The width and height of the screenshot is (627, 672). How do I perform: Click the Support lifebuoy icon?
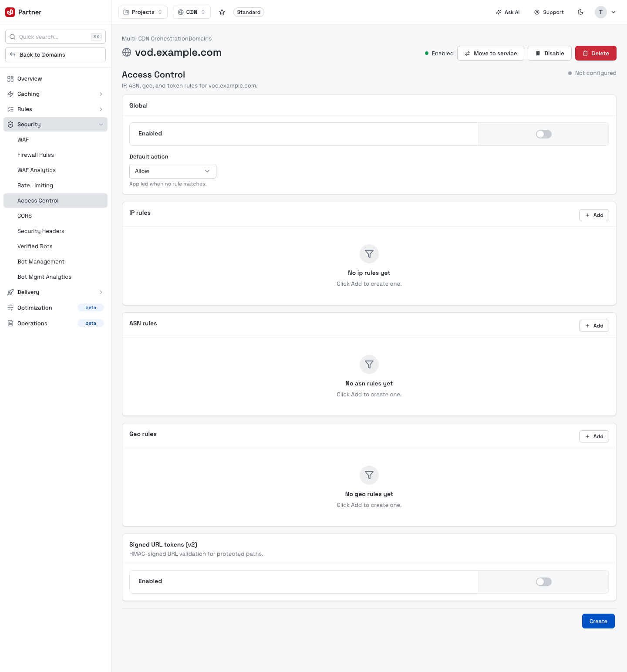(537, 12)
